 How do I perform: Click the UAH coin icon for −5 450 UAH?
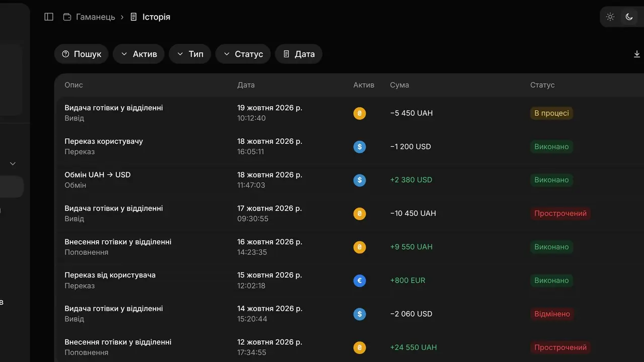[359, 113]
